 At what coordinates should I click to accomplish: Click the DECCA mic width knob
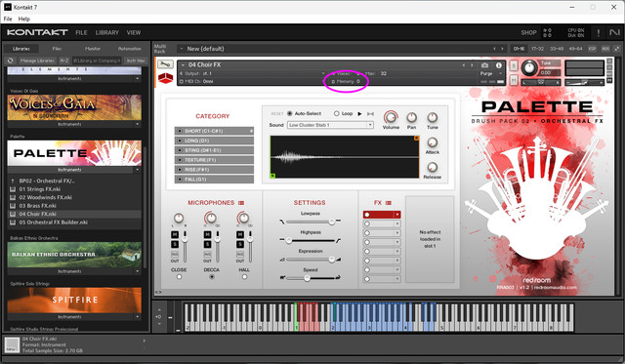coord(211,218)
